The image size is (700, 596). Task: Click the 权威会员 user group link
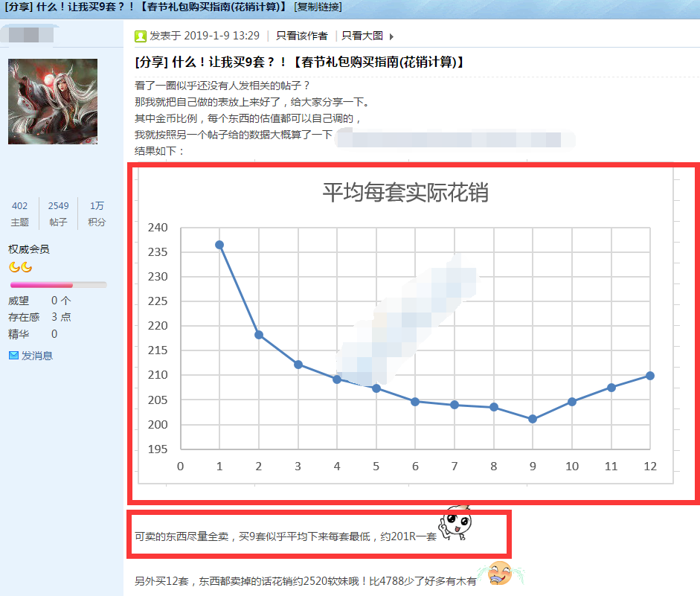pos(29,249)
